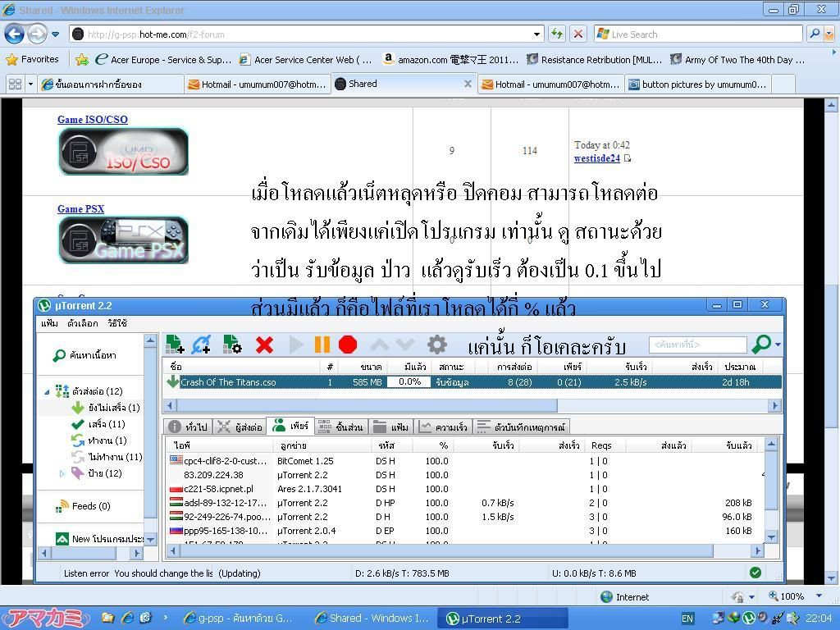Click the IE Refresh icon
The image size is (840, 630).
point(557,34)
